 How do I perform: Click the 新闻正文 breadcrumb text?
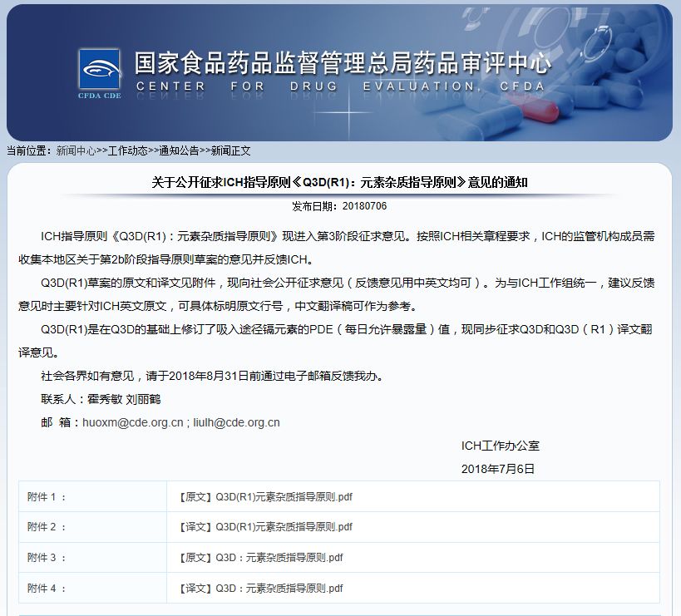[x=230, y=150]
